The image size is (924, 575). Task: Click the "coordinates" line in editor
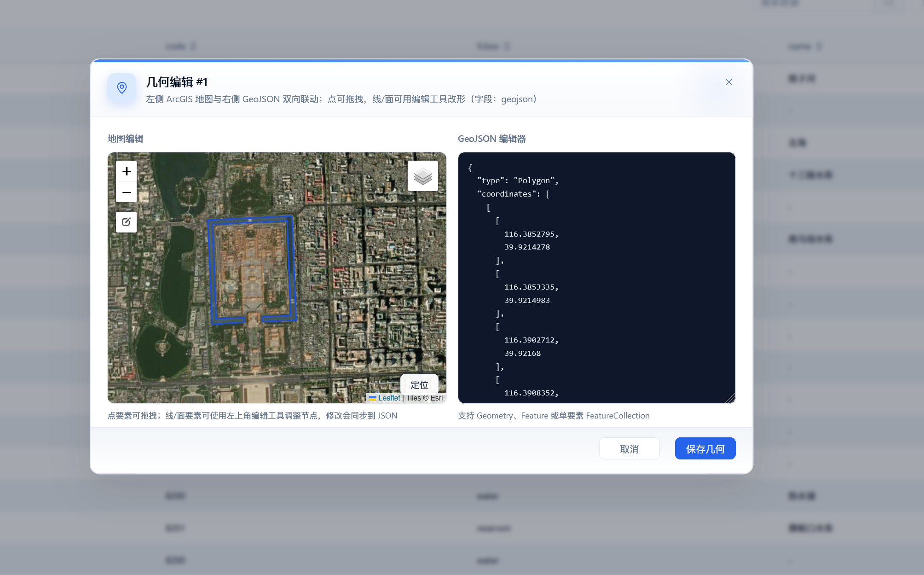(514, 194)
